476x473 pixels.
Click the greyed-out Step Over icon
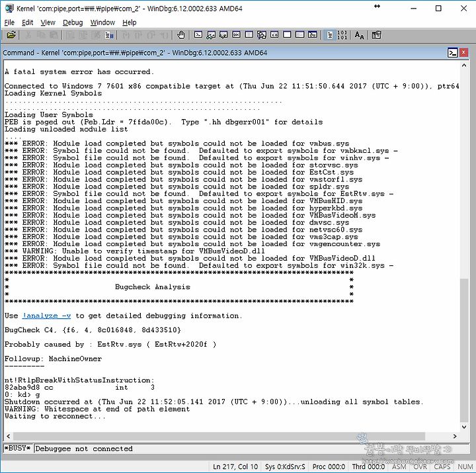139,35
